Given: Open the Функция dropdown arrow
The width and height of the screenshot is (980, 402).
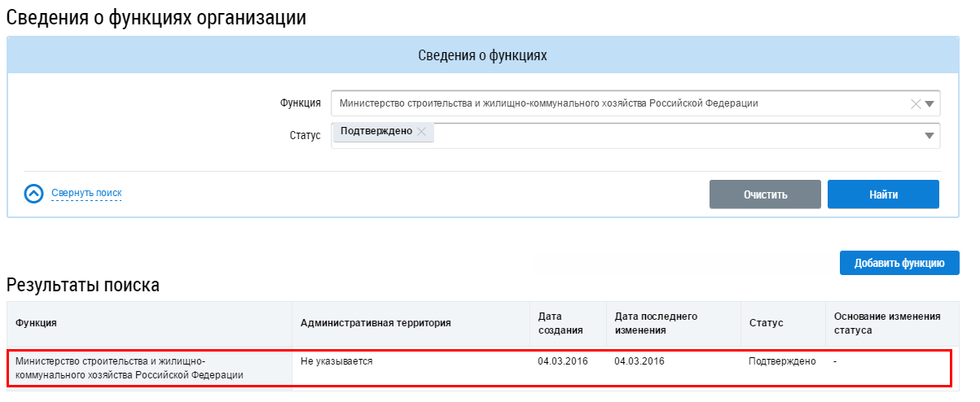Looking at the screenshot, I should coord(930,103).
